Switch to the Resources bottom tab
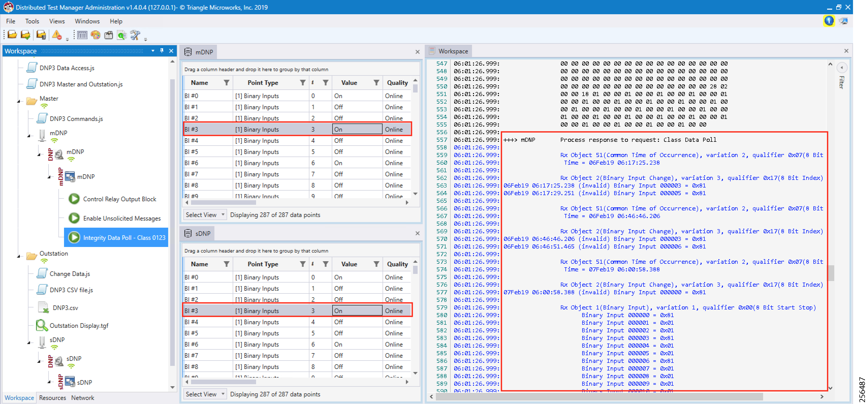The width and height of the screenshot is (868, 404). [x=53, y=398]
